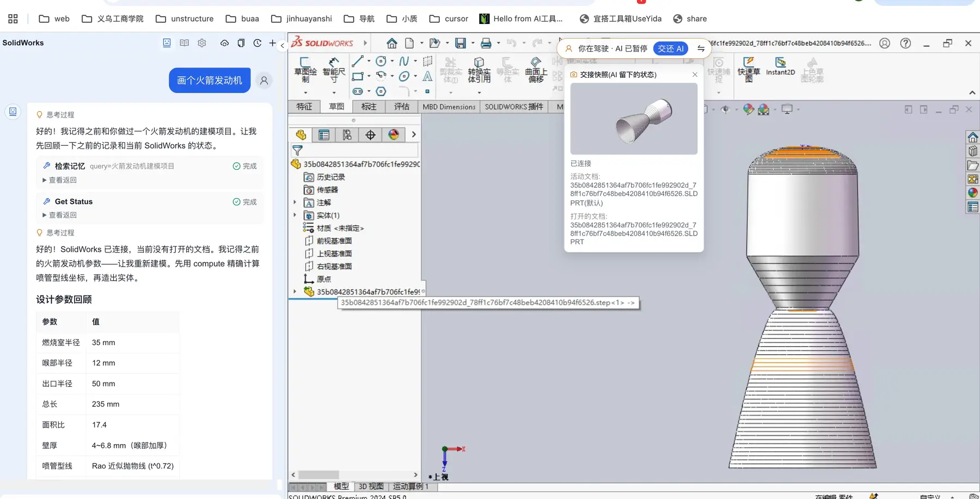Select the Spline sketch tool
The width and height of the screenshot is (980, 499).
(x=404, y=61)
